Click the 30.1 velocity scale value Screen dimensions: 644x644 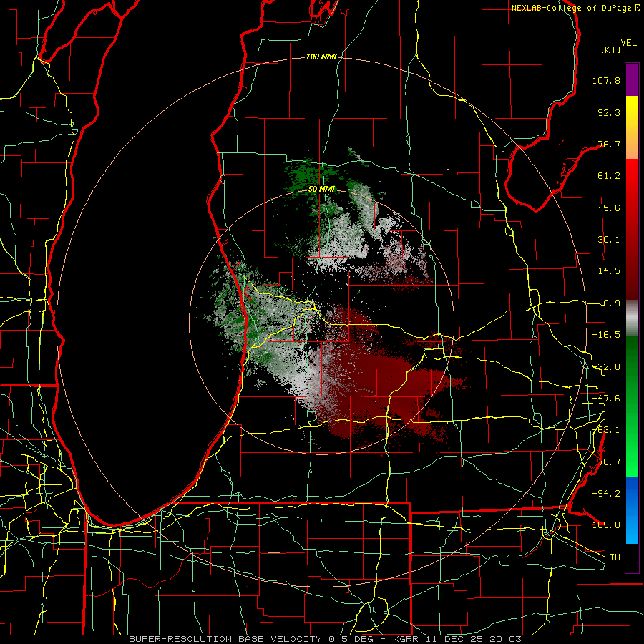(609, 240)
